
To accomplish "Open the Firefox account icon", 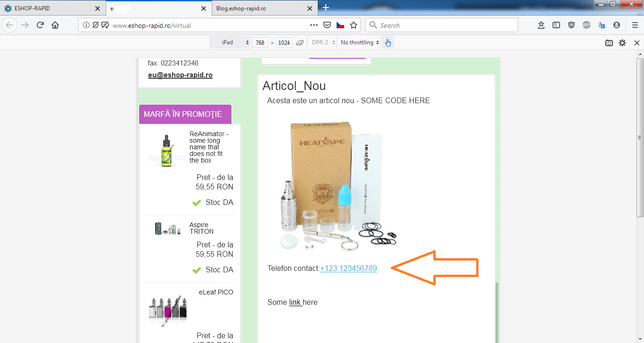I will click(617, 25).
